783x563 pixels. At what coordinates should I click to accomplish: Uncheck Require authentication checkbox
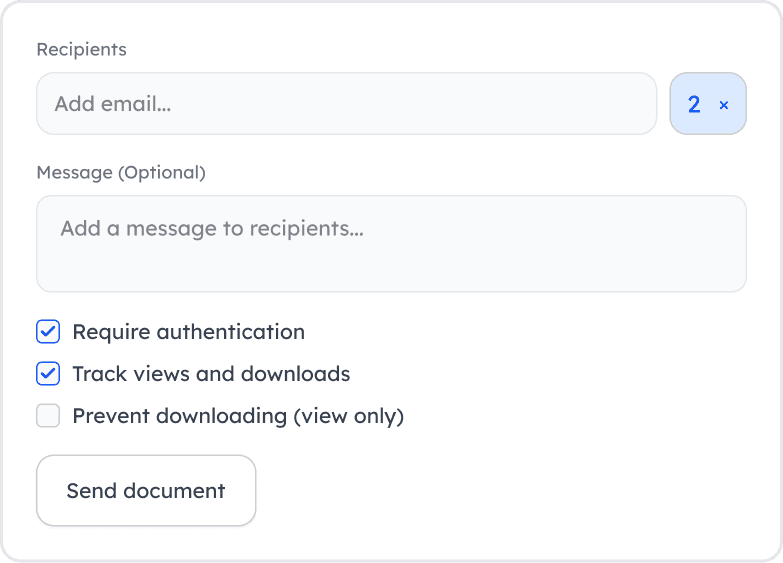click(x=48, y=332)
